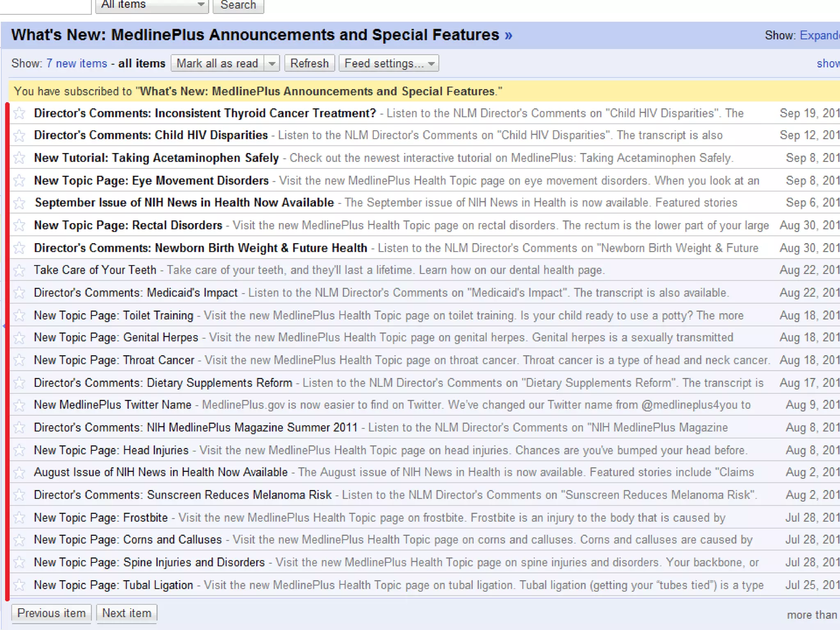Switch to Expanded view
The width and height of the screenshot is (840, 630).
point(819,35)
